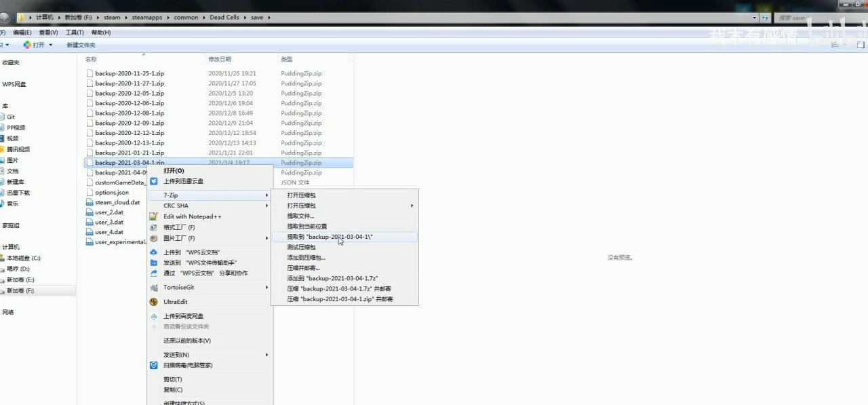
Task: Click the file icon of steam_cloud.dat
Action: coord(90,202)
